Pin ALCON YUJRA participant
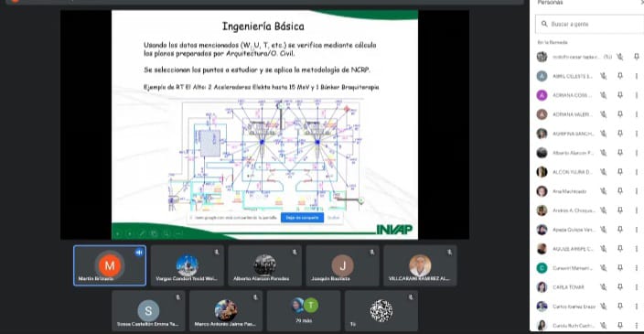Image resolution: width=644 pixels, height=334 pixels. click(x=620, y=172)
